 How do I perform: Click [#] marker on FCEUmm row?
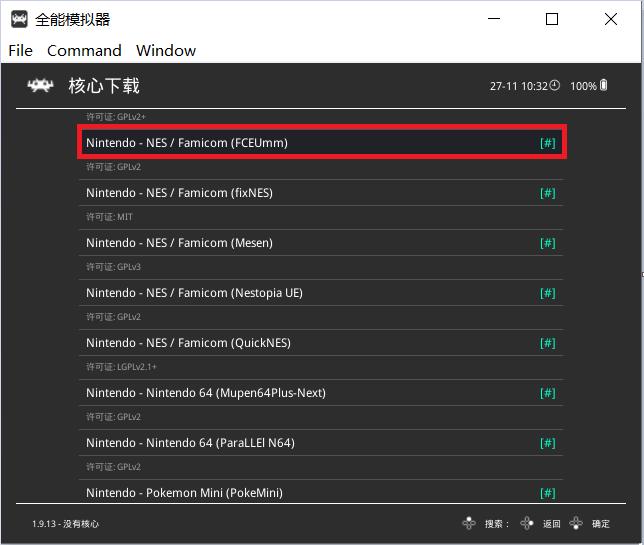point(547,143)
